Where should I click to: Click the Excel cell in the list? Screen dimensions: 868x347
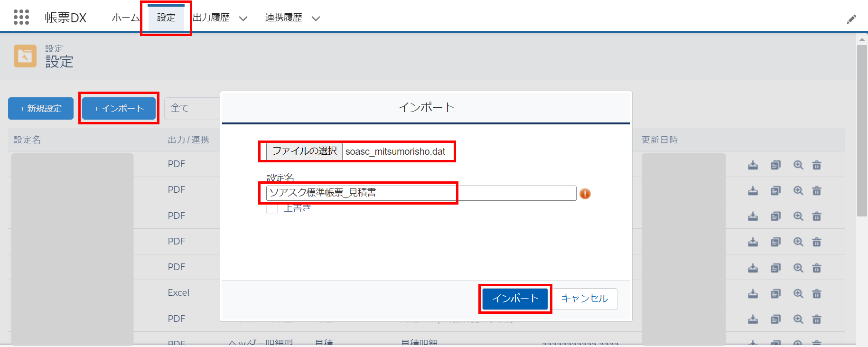(178, 293)
